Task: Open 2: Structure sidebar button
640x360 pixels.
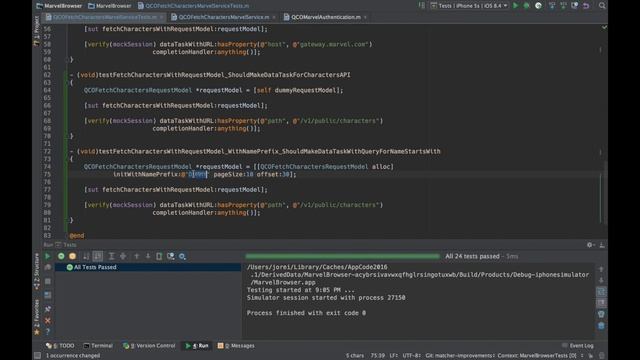Action: [x=37, y=271]
